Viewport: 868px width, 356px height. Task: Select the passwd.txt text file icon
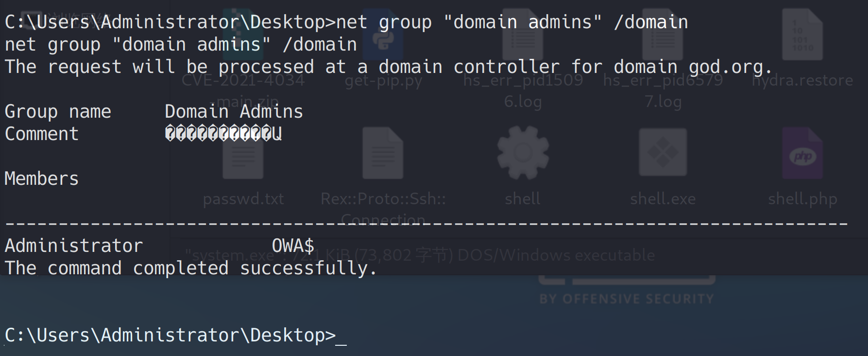point(243,153)
